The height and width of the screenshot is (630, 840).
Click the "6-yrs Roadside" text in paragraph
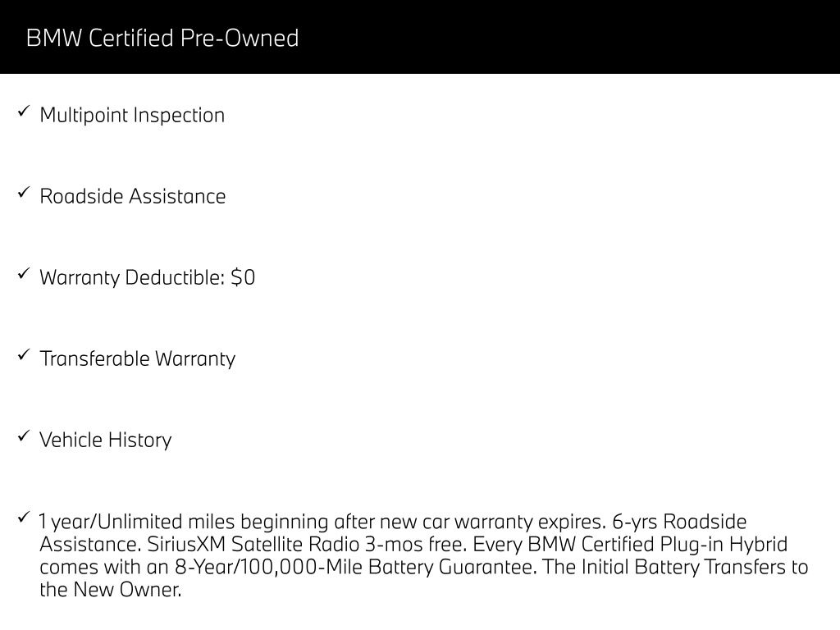click(679, 522)
